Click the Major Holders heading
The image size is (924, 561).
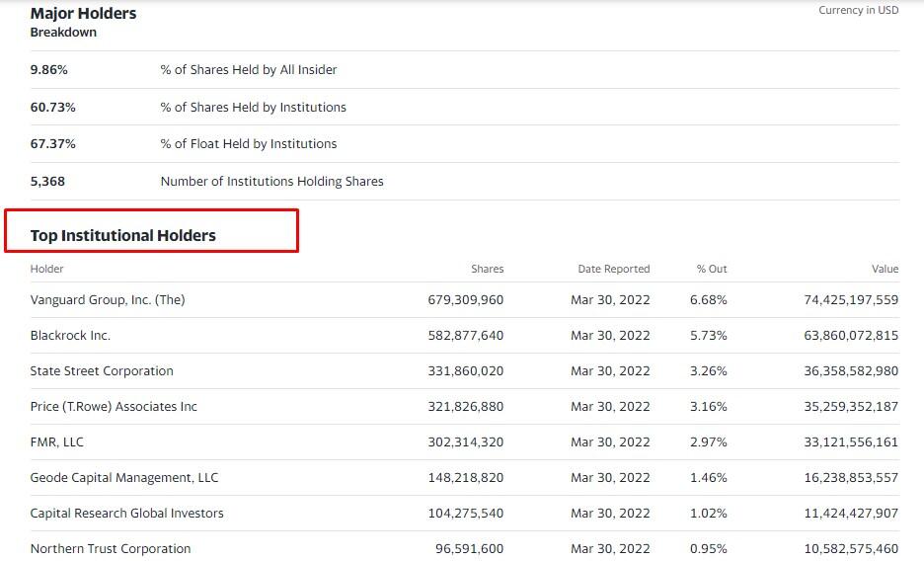tap(83, 14)
